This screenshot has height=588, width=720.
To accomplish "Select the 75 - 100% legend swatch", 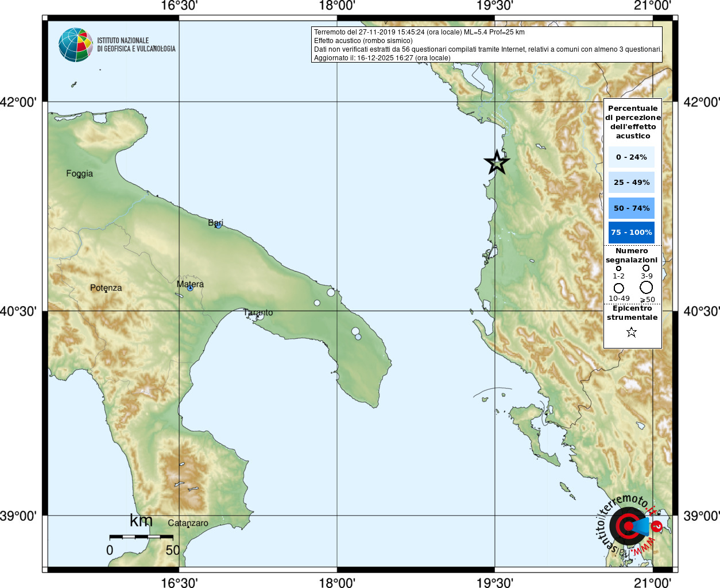I will (x=631, y=233).
